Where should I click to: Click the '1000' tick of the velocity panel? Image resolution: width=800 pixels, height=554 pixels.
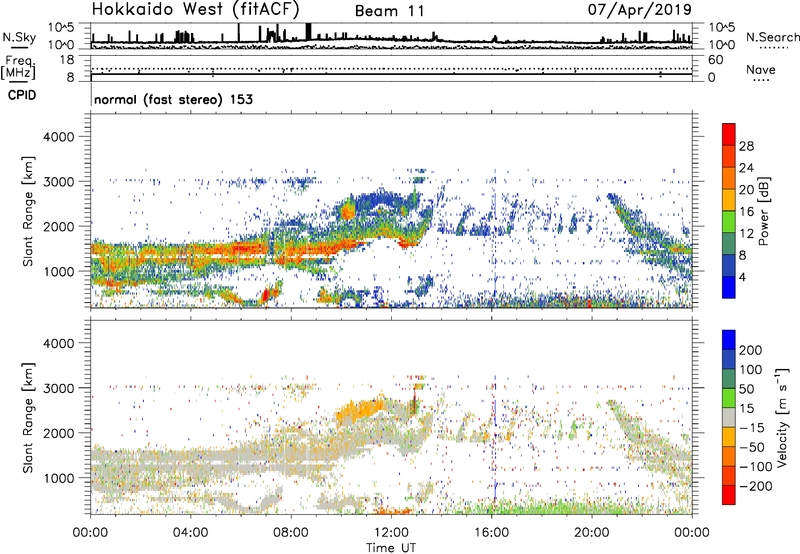click(59, 478)
